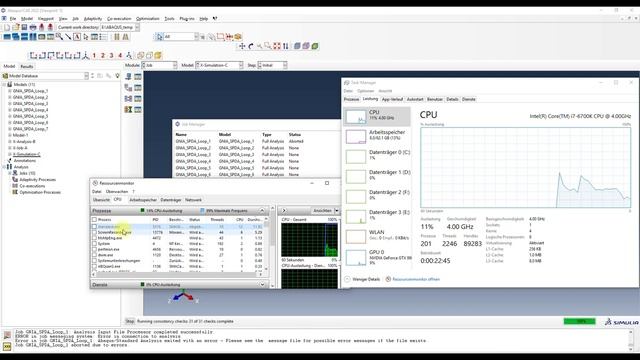
Task: Select Arbeitsspeicher in Task Manager sidebar
Action: [377, 136]
